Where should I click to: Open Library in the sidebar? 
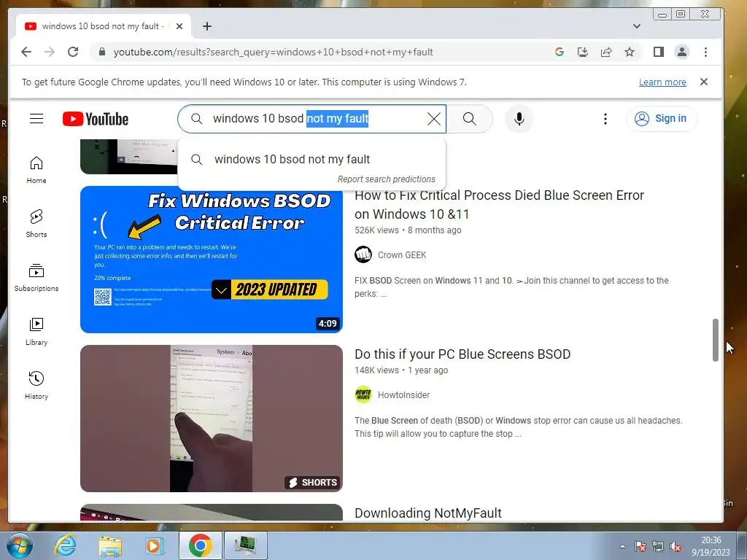[36, 332]
